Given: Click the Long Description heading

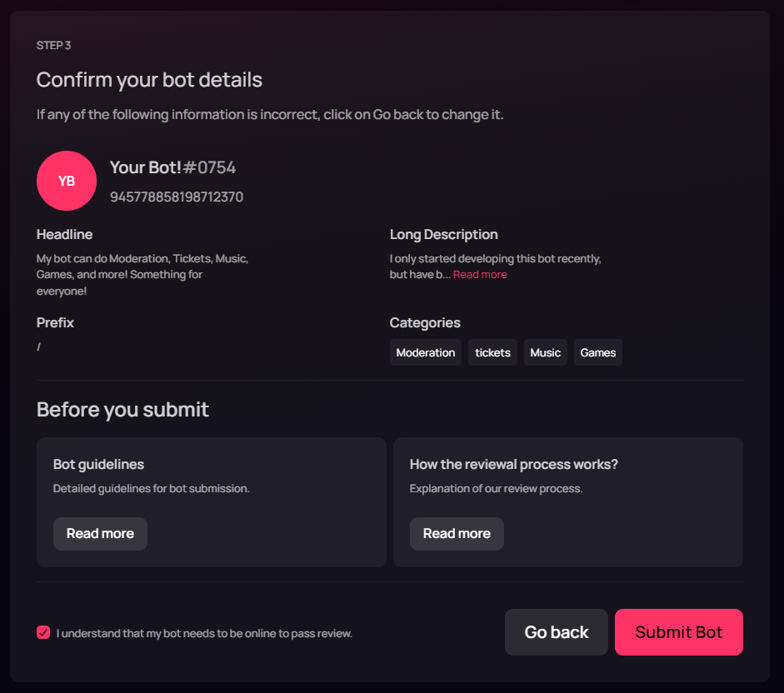Looking at the screenshot, I should pyautogui.click(x=444, y=235).
